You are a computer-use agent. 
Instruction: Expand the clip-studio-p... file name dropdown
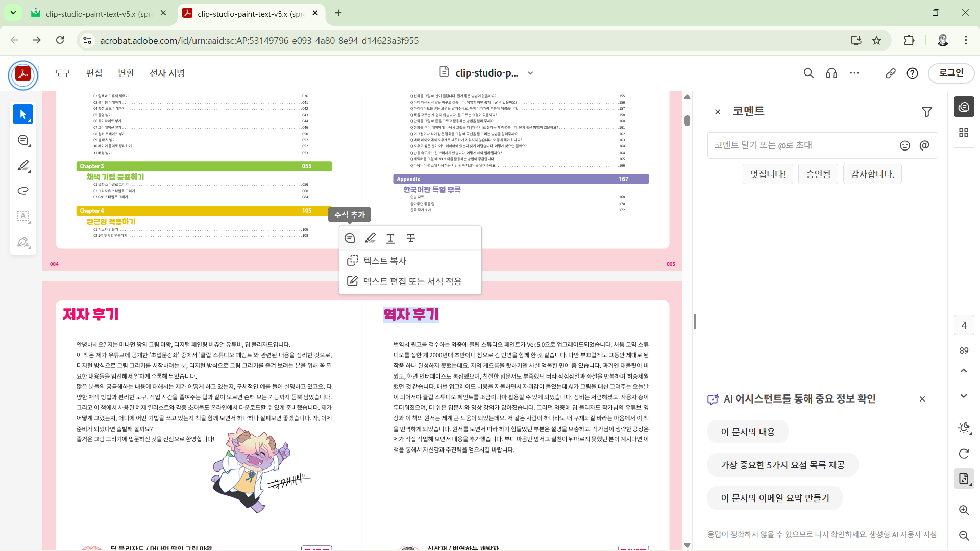530,73
